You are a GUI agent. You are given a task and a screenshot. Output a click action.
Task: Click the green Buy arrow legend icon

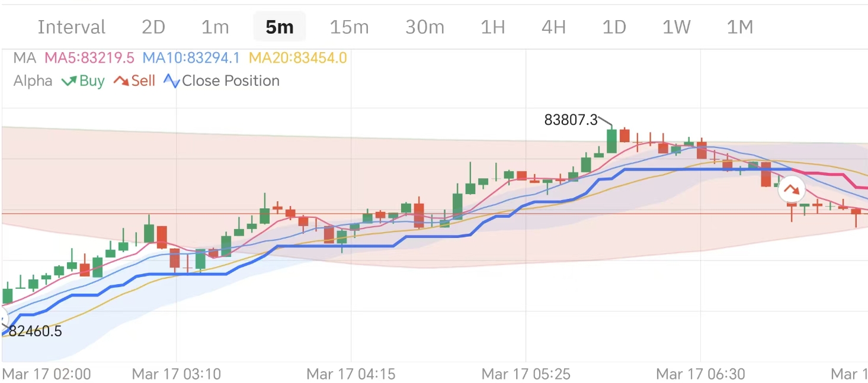(69, 81)
